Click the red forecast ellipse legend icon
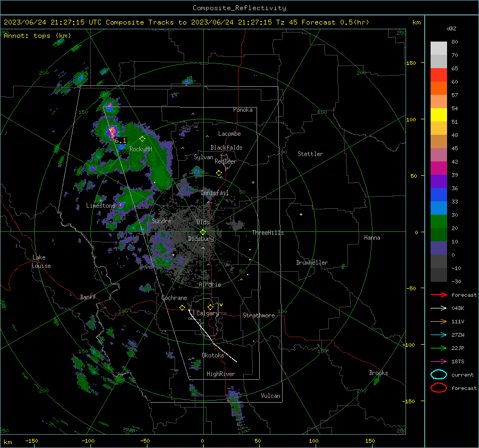479x448 pixels. pyautogui.click(x=439, y=388)
